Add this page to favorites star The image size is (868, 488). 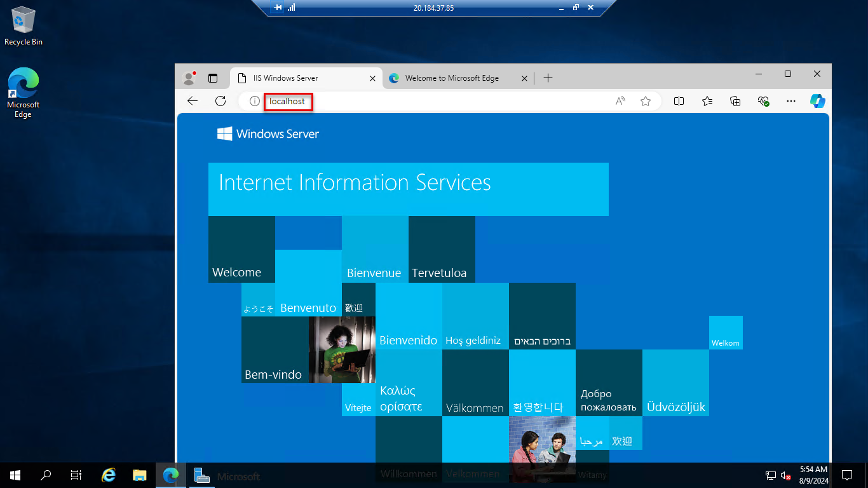pyautogui.click(x=646, y=101)
